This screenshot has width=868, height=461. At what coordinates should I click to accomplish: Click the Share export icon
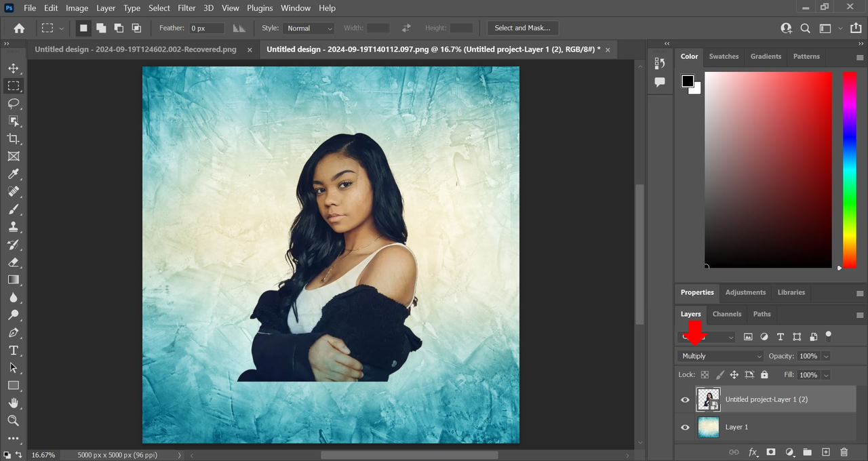pyautogui.click(x=855, y=28)
